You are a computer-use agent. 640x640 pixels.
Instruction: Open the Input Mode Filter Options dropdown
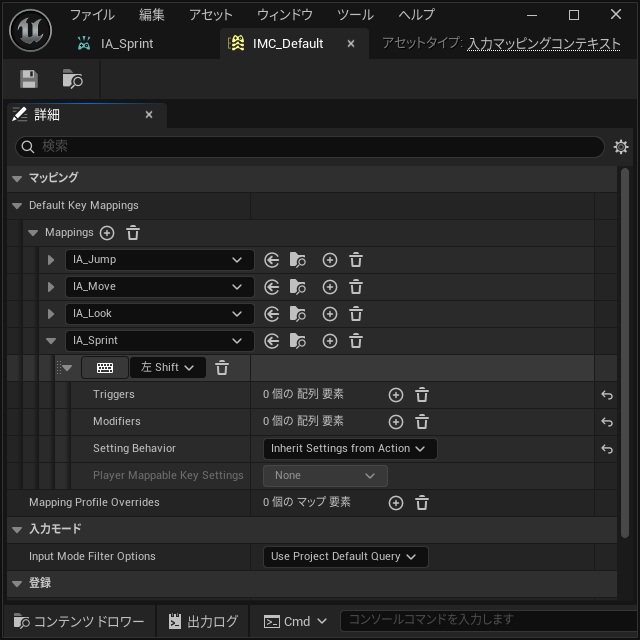click(346, 557)
